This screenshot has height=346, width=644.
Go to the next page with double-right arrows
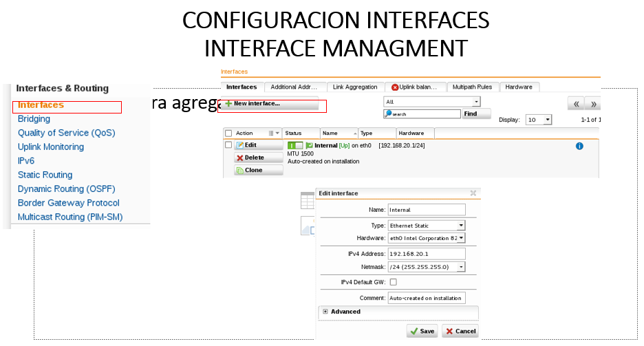tap(593, 105)
